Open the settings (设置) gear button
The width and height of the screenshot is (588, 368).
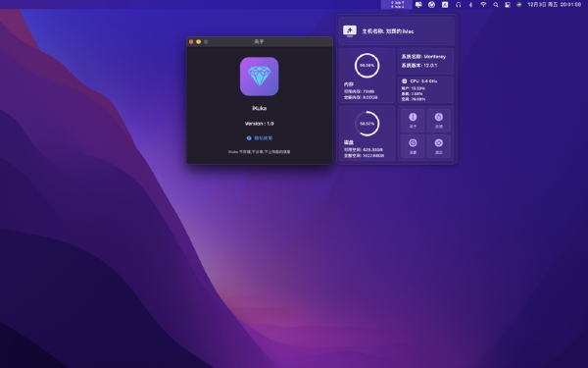(413, 146)
